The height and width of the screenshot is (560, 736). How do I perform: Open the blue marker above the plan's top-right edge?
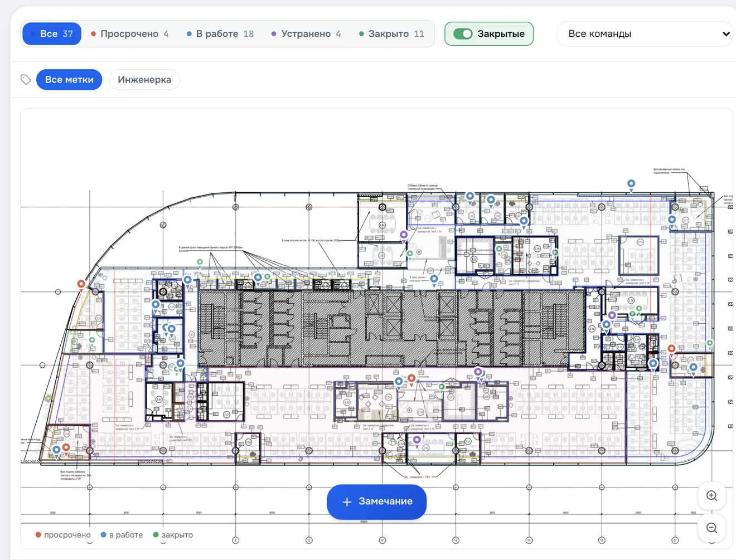point(631,185)
